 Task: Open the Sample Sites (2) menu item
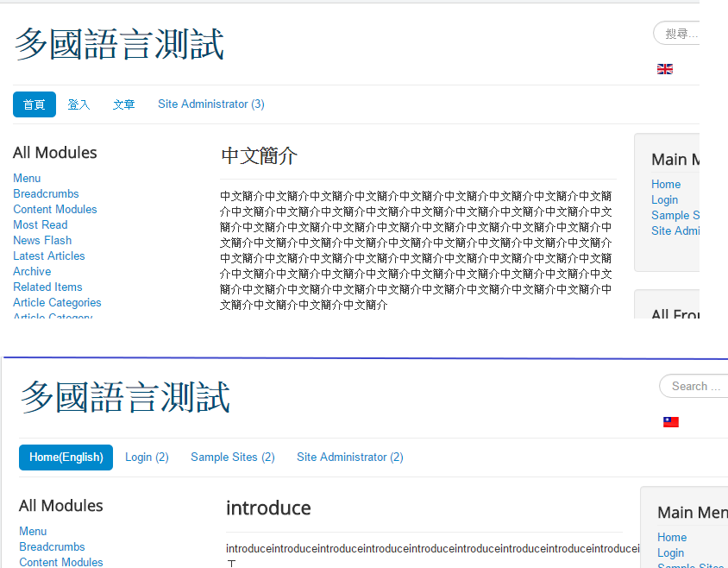(x=232, y=458)
